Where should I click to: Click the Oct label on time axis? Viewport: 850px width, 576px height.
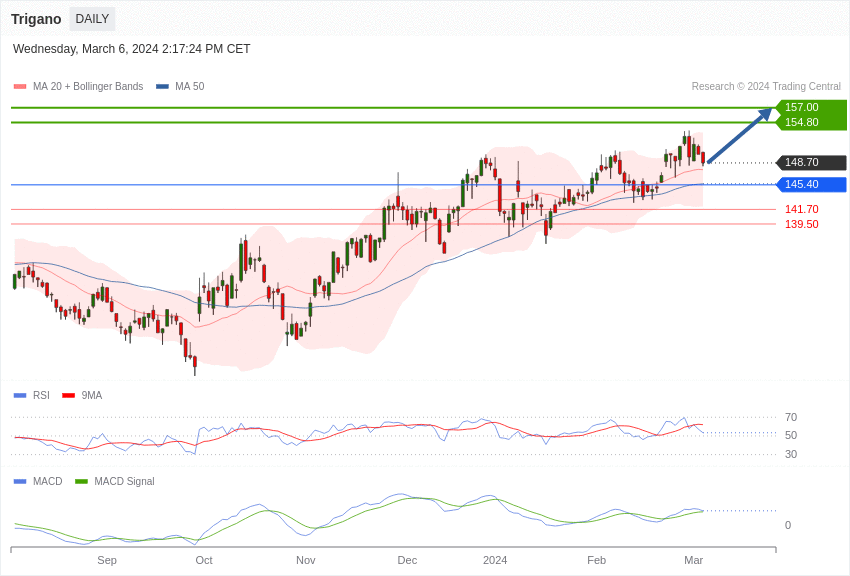(x=204, y=560)
